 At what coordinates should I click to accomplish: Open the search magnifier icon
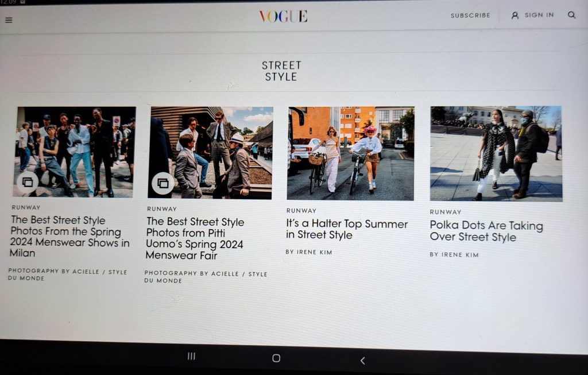pyautogui.click(x=571, y=15)
